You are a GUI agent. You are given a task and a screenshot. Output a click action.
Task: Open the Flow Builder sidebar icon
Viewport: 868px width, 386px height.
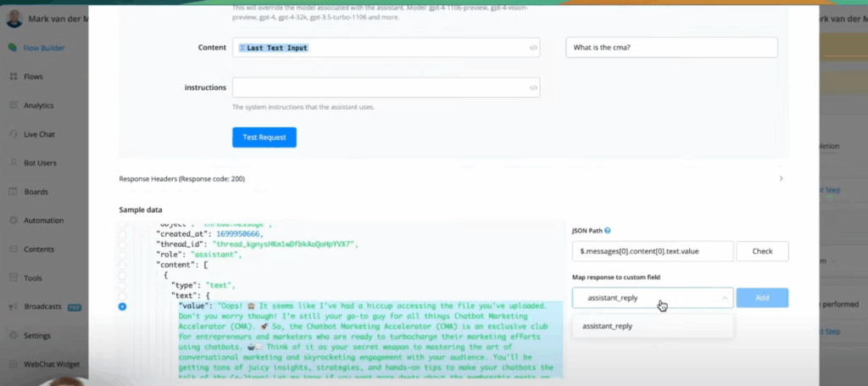click(14, 47)
